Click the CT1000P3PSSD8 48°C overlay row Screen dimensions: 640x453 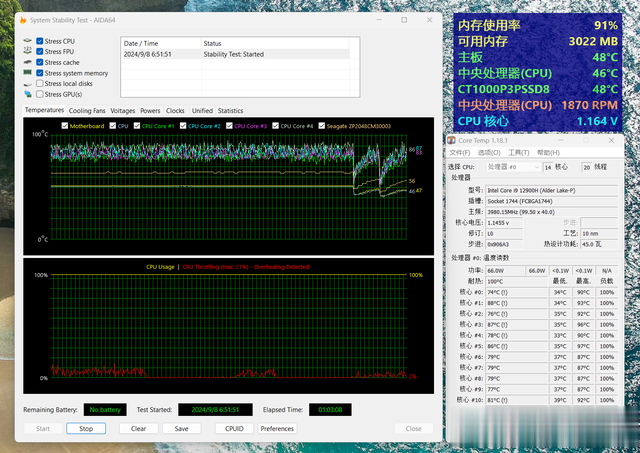[x=538, y=89]
